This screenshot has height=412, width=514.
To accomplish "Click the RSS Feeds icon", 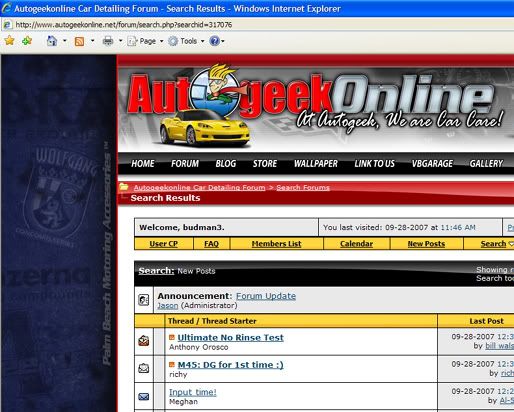I will point(79,41).
